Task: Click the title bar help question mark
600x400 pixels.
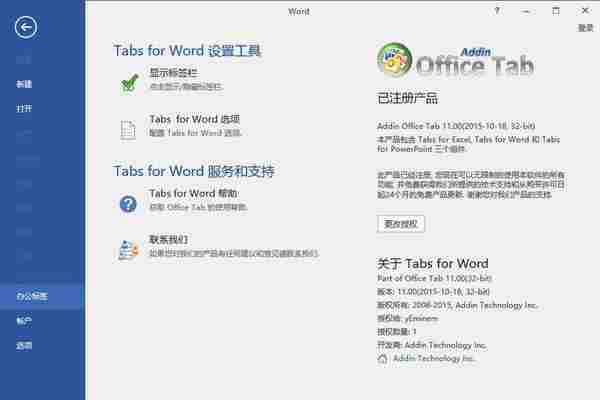Action: (497, 10)
